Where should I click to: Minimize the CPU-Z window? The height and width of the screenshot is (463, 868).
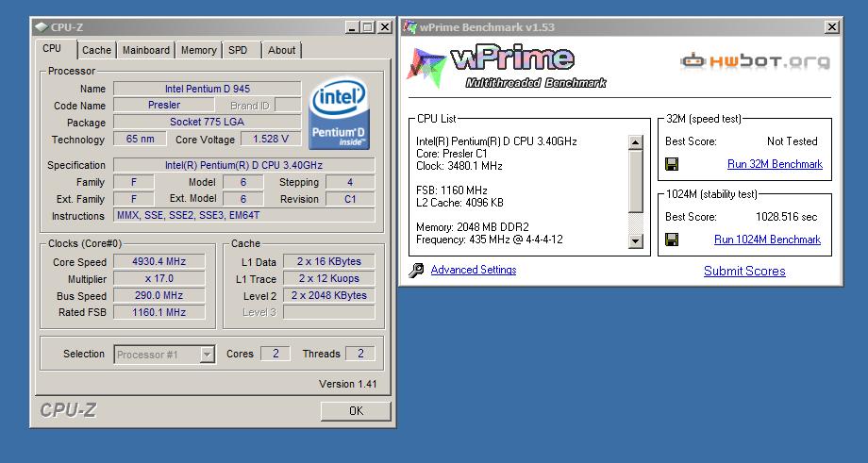(x=352, y=26)
